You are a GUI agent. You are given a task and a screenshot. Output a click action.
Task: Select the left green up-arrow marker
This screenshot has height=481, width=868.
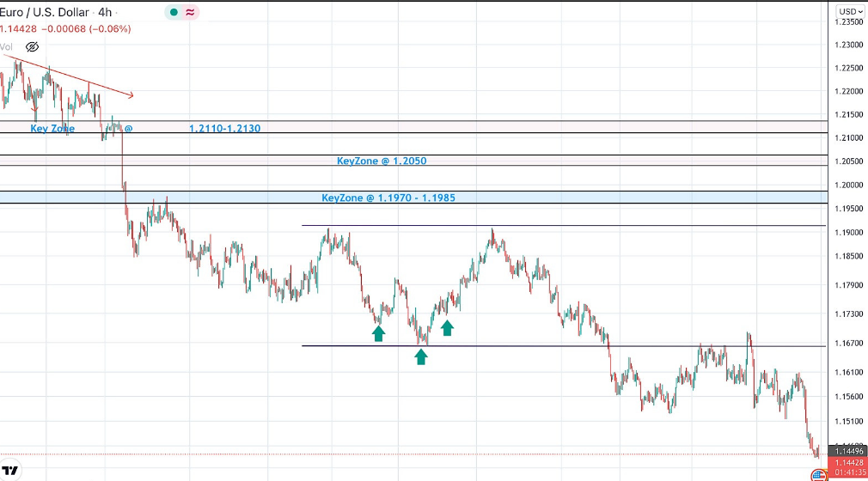(x=378, y=333)
